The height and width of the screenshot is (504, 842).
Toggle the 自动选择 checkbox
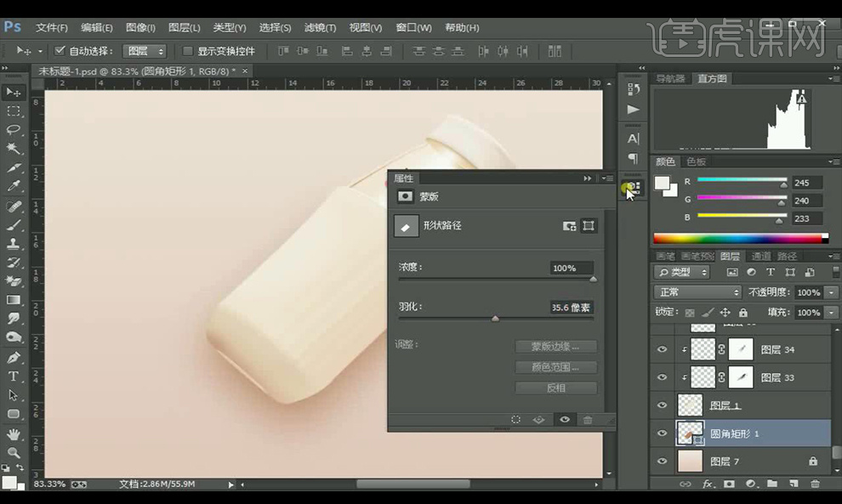pos(60,51)
